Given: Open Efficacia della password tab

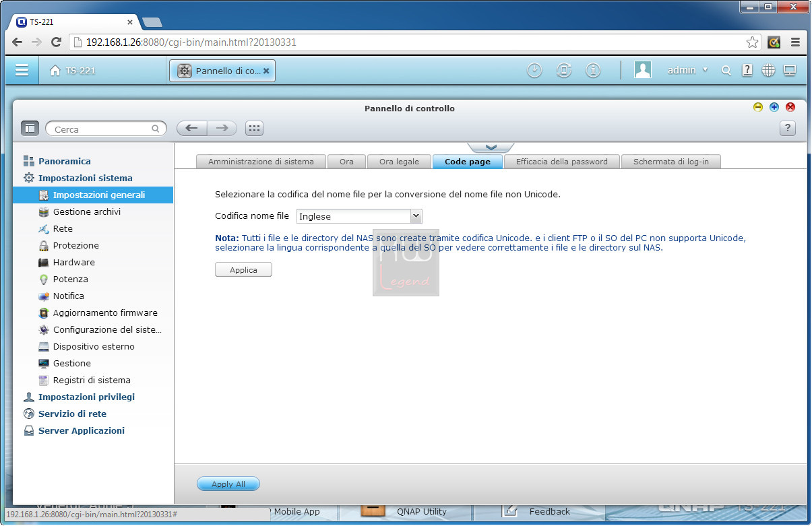Looking at the screenshot, I should [x=562, y=162].
